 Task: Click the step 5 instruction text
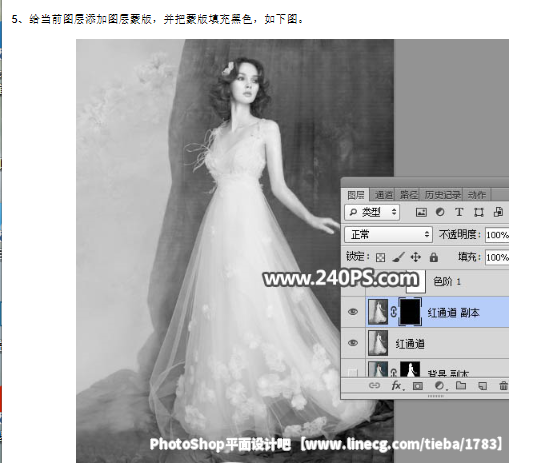pos(158,19)
